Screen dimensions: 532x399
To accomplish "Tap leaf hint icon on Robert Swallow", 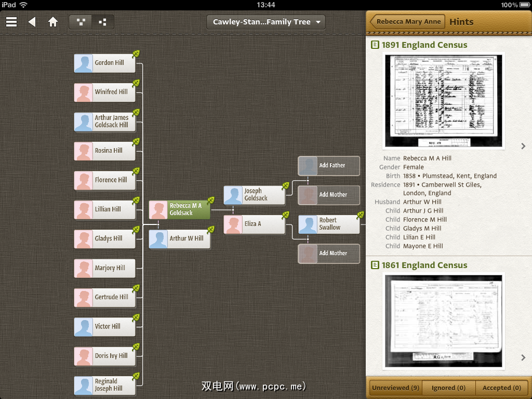I will 361,215.
